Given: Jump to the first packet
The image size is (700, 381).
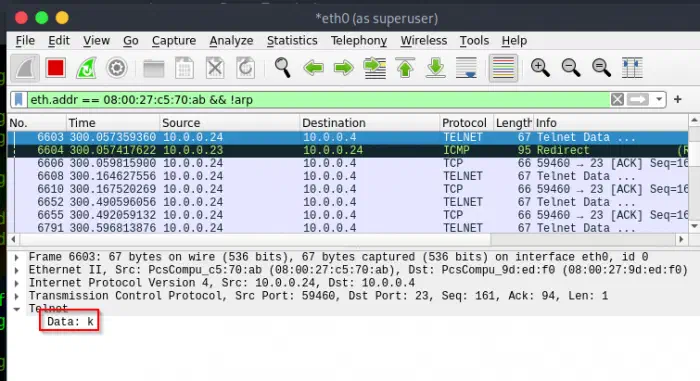Looking at the screenshot, I should coord(405,68).
